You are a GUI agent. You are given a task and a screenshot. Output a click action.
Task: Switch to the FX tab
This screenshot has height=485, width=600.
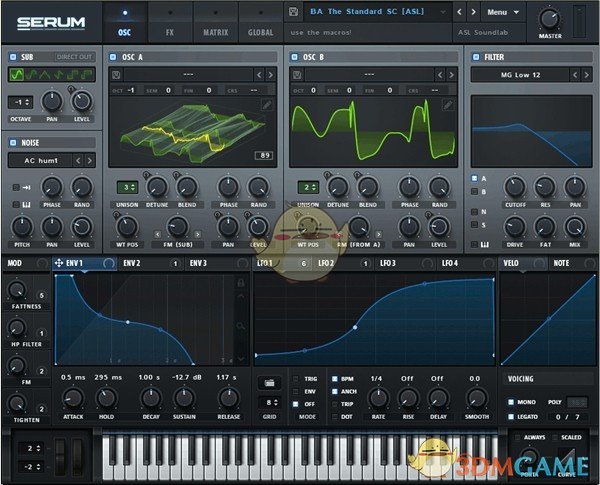(x=170, y=23)
